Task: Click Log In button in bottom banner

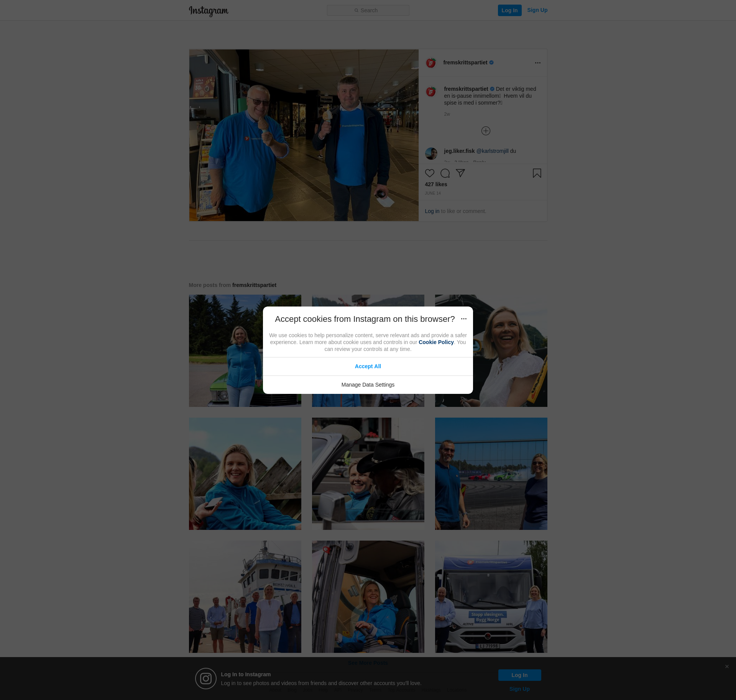Action: (519, 675)
